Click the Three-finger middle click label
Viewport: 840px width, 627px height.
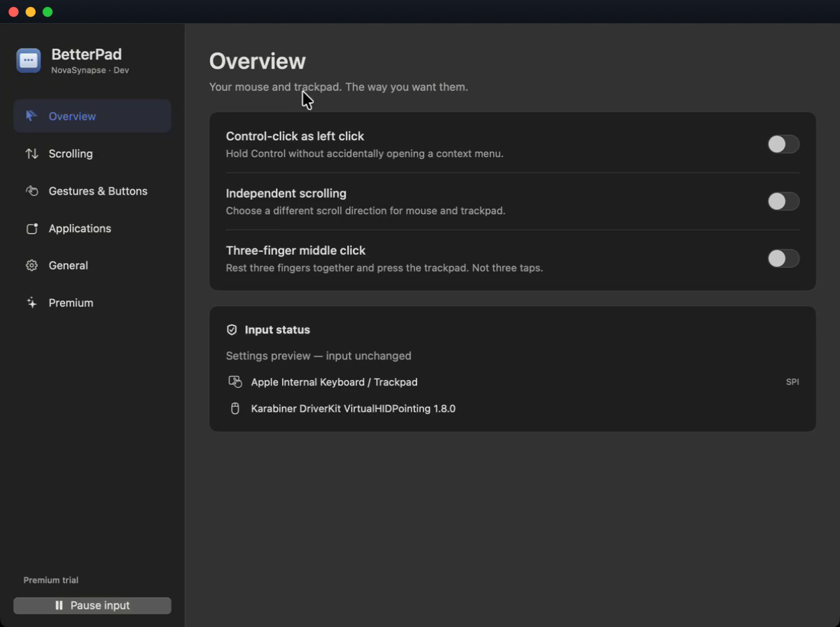click(x=295, y=251)
